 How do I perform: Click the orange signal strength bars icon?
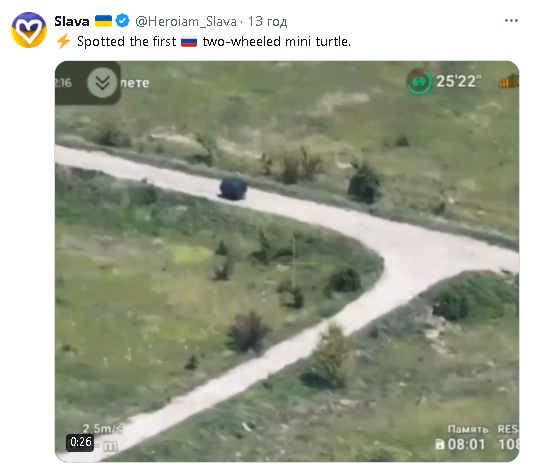tap(509, 81)
